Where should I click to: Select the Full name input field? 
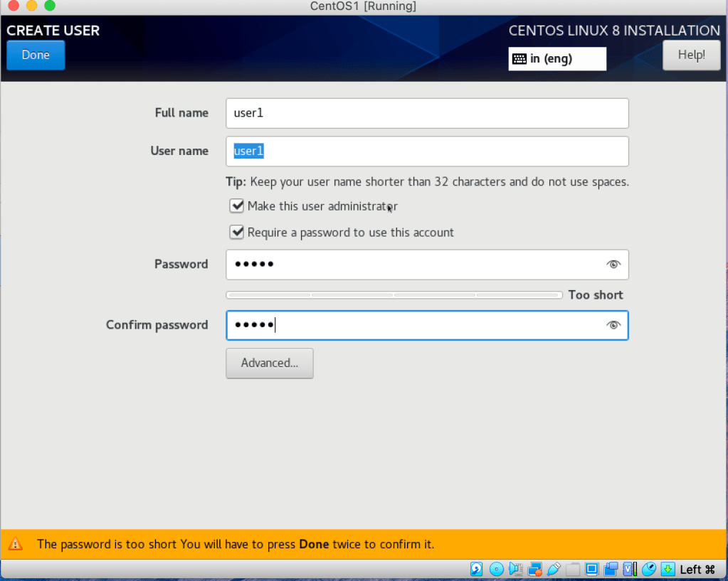(426, 113)
